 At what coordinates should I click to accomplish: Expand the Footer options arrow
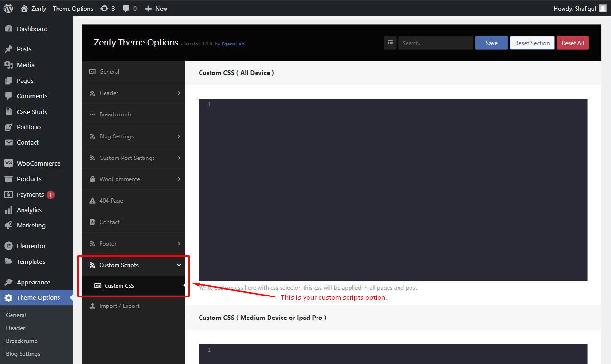click(179, 243)
